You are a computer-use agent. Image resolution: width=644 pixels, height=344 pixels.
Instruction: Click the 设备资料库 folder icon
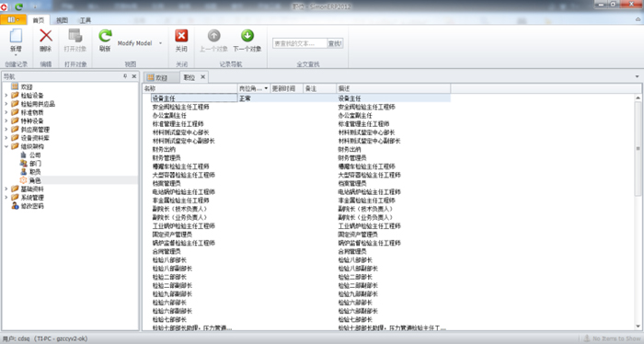(15, 138)
